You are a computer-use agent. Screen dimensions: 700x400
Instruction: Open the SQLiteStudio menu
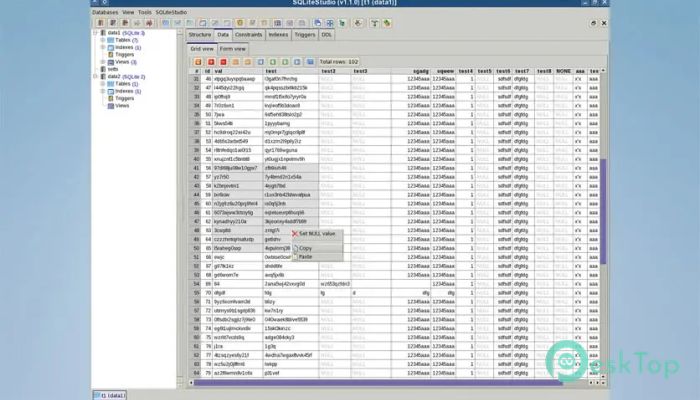point(171,12)
